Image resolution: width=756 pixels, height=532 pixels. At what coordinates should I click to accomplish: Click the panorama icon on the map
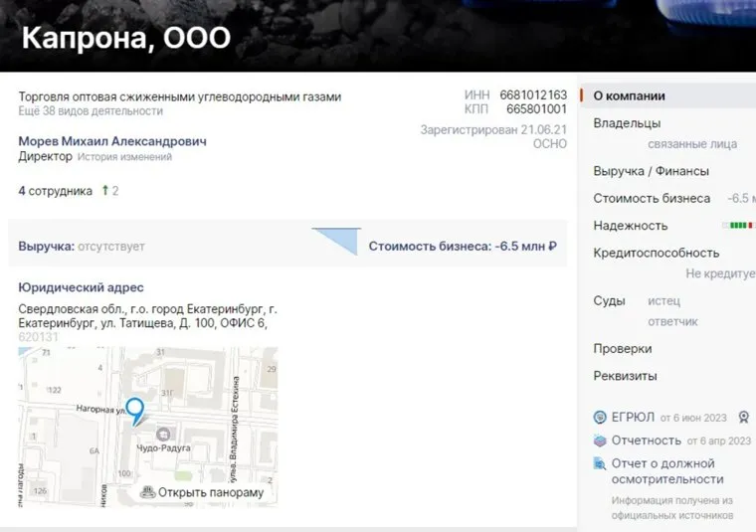[x=148, y=492]
